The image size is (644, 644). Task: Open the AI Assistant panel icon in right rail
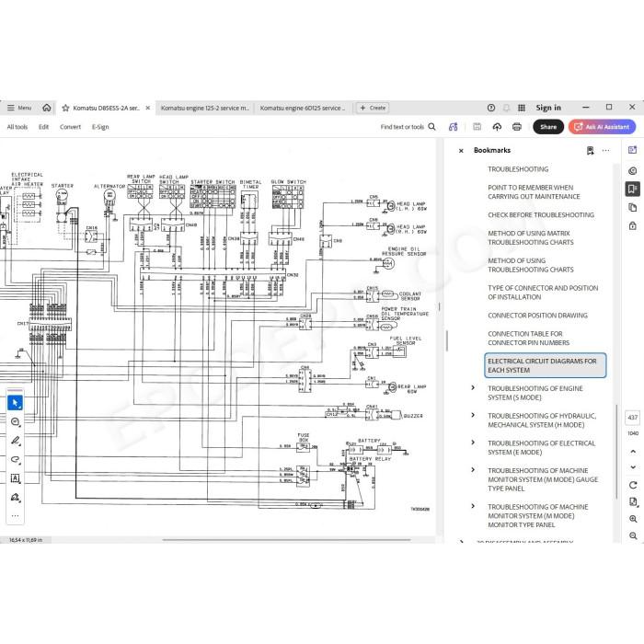click(633, 150)
